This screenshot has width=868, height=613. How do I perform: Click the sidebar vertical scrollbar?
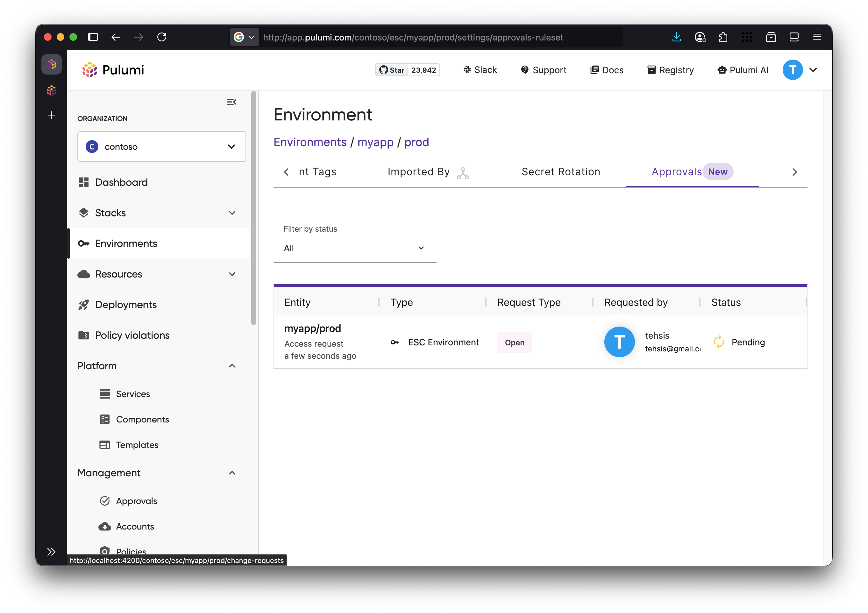[254, 208]
